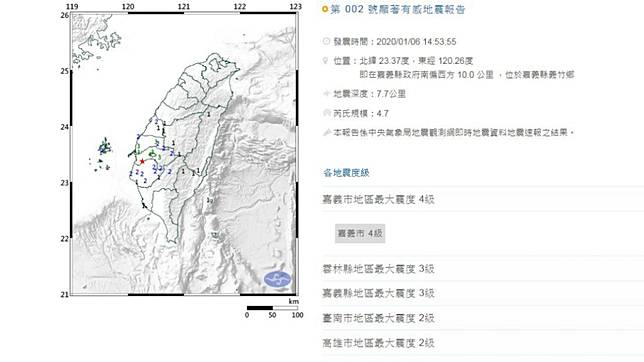Click the 各地震度級 heading
The width and height of the screenshot is (644, 362).
pos(346,173)
